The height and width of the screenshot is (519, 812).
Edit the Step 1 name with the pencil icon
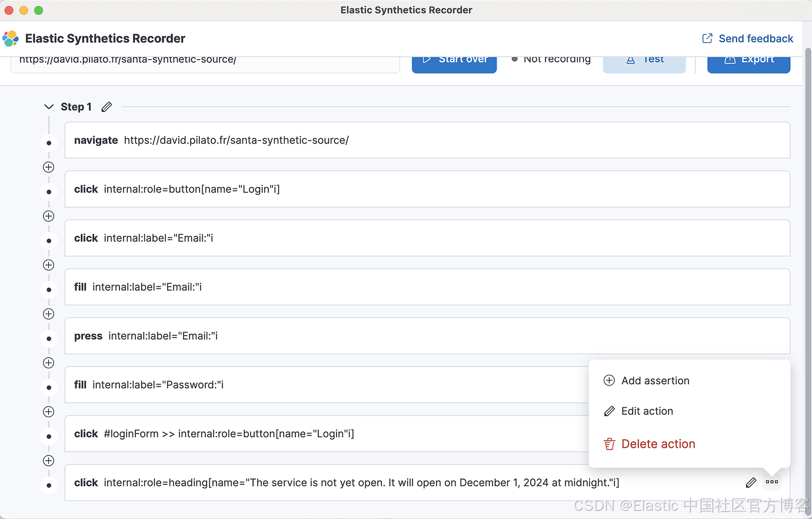pos(107,107)
